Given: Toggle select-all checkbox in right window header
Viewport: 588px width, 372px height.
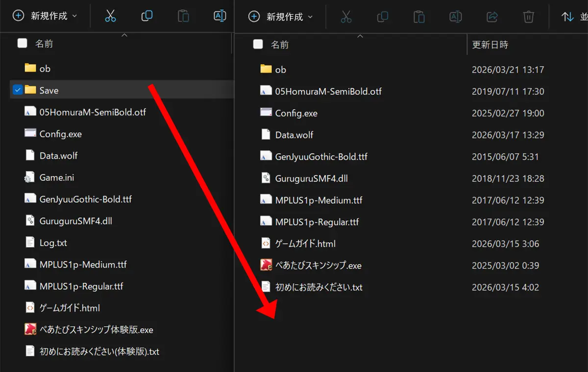Looking at the screenshot, I should click(x=258, y=45).
